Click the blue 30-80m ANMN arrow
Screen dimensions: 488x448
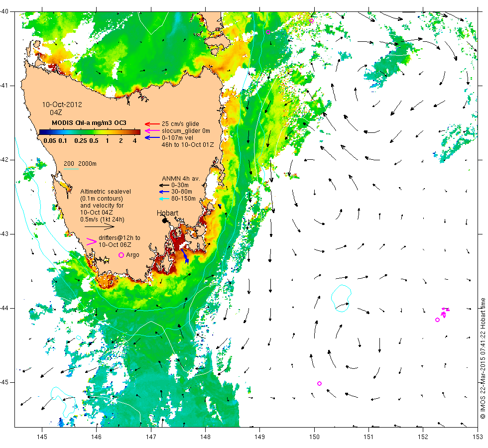coord(164,192)
